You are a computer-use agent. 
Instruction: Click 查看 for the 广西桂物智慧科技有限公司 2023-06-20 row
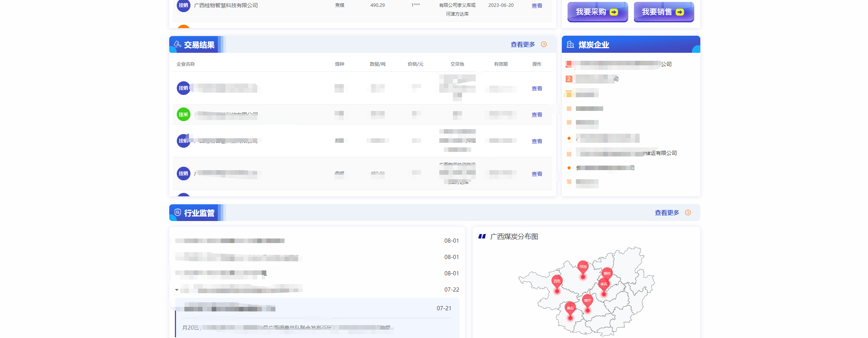tap(537, 6)
